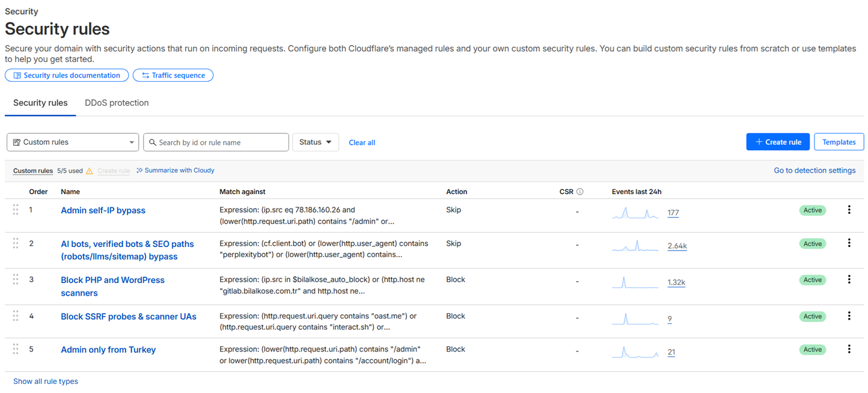868x393 pixels.
Task: Open the Templates button
Action: (x=839, y=142)
